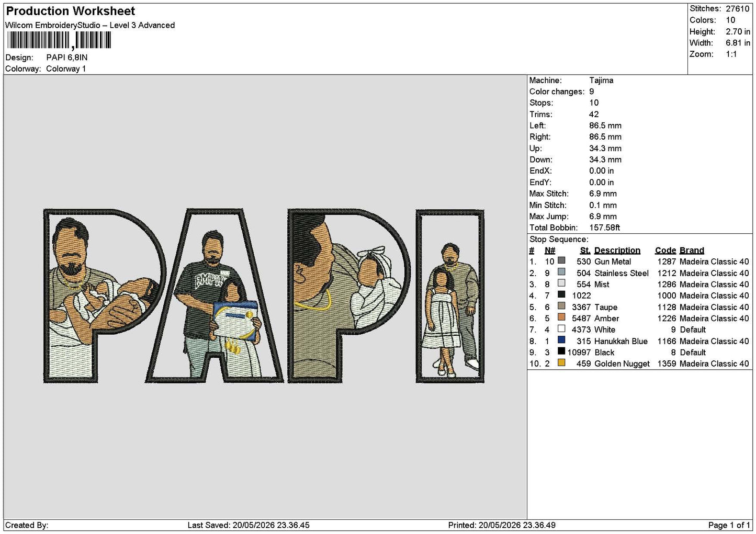This screenshot has height=534, width=756.
Task: Click the Trims value '42'
Action: 594,114
